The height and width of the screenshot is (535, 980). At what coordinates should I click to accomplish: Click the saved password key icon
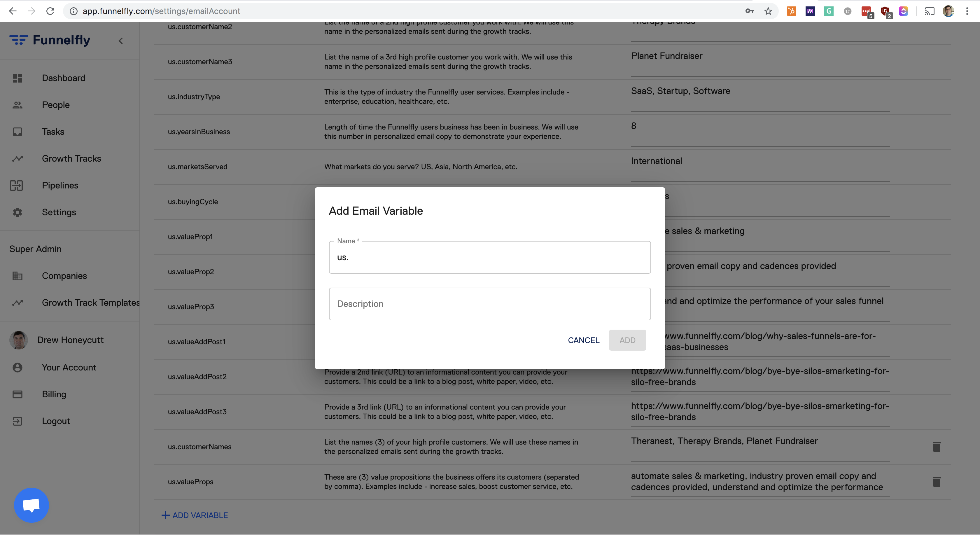[750, 11]
